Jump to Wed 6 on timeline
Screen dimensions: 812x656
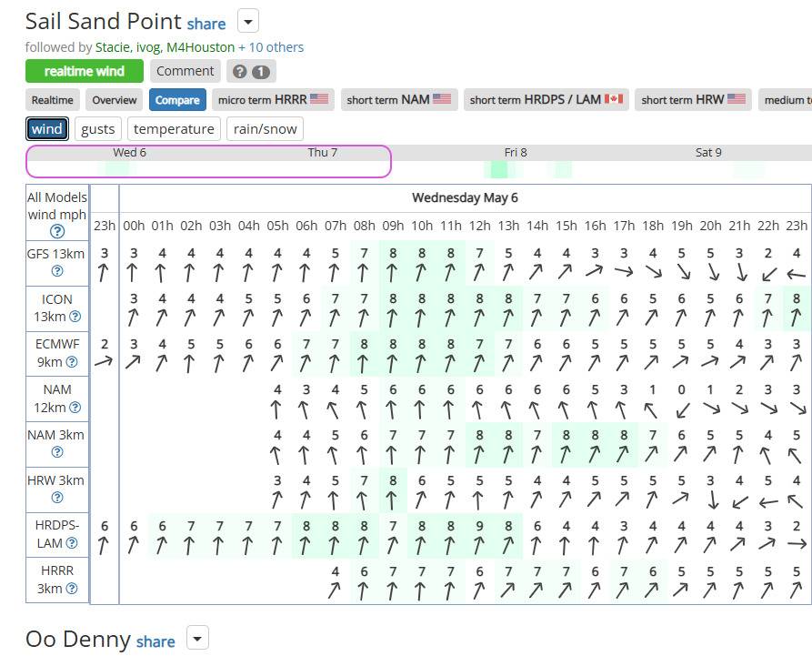(129, 152)
